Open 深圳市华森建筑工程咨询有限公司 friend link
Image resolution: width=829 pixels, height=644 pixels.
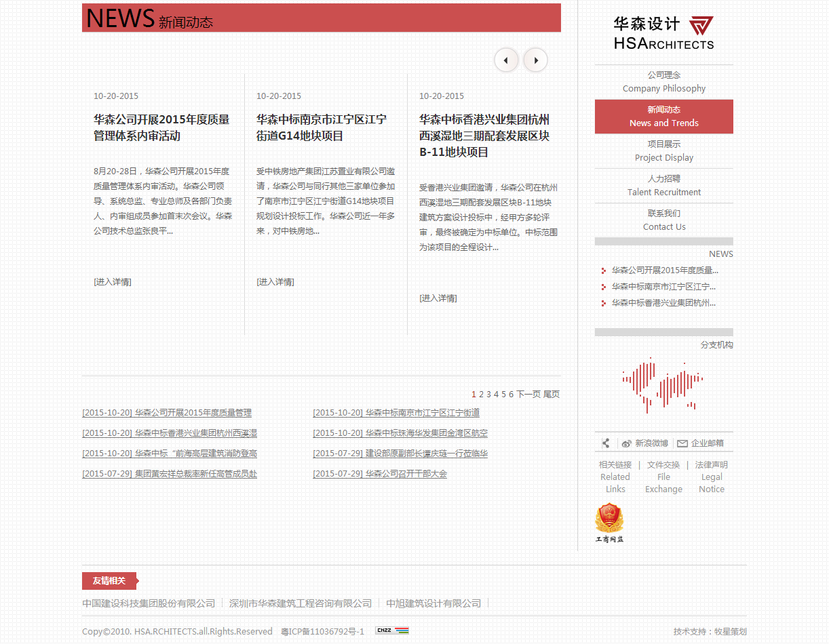point(301,603)
